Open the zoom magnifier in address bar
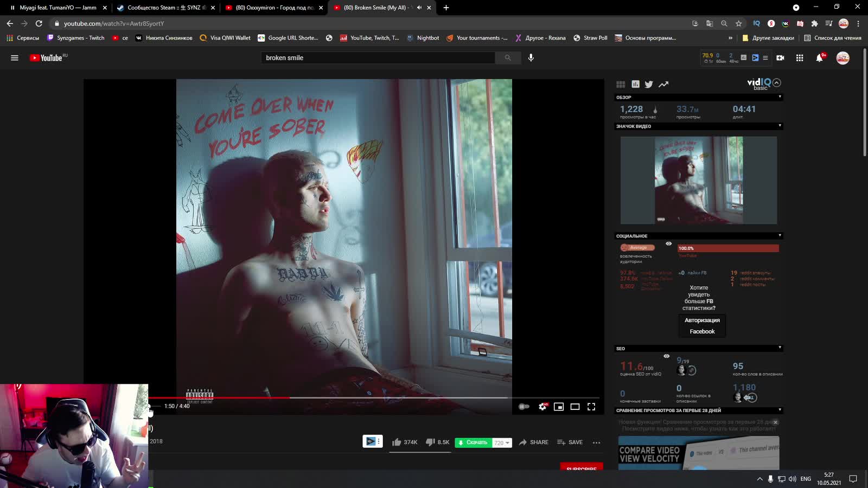Screen dimensions: 868x488 (724, 23)
